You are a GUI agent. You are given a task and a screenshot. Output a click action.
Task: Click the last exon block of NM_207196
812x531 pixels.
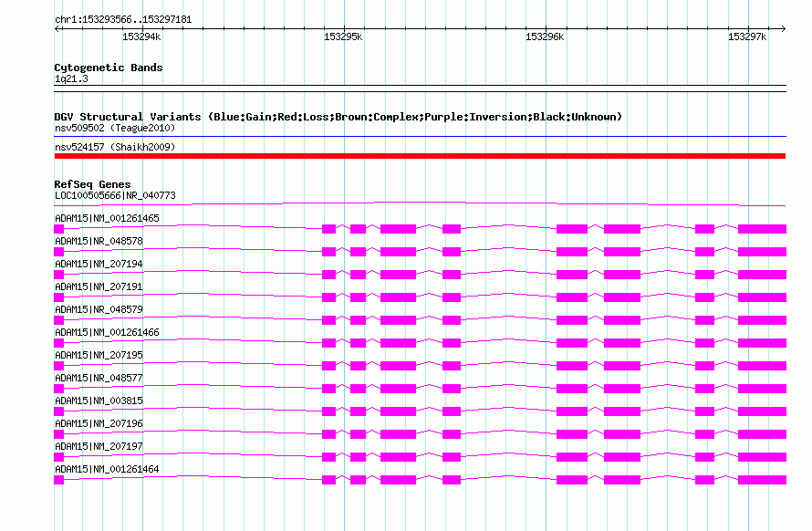tap(763, 434)
